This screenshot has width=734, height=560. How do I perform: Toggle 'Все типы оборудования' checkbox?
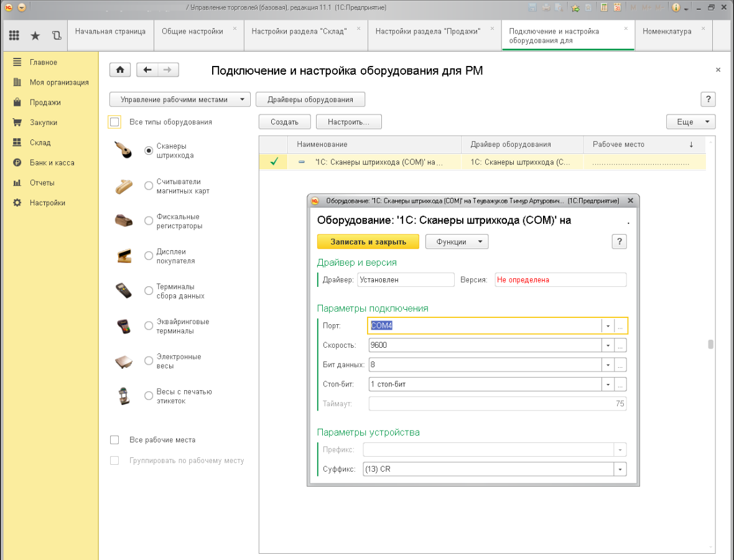(114, 122)
